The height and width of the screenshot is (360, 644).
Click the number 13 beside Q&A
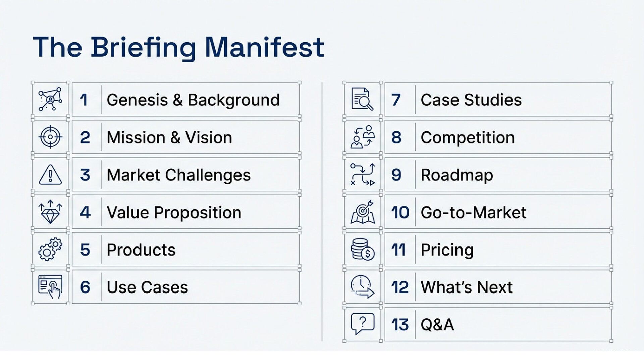coord(400,325)
